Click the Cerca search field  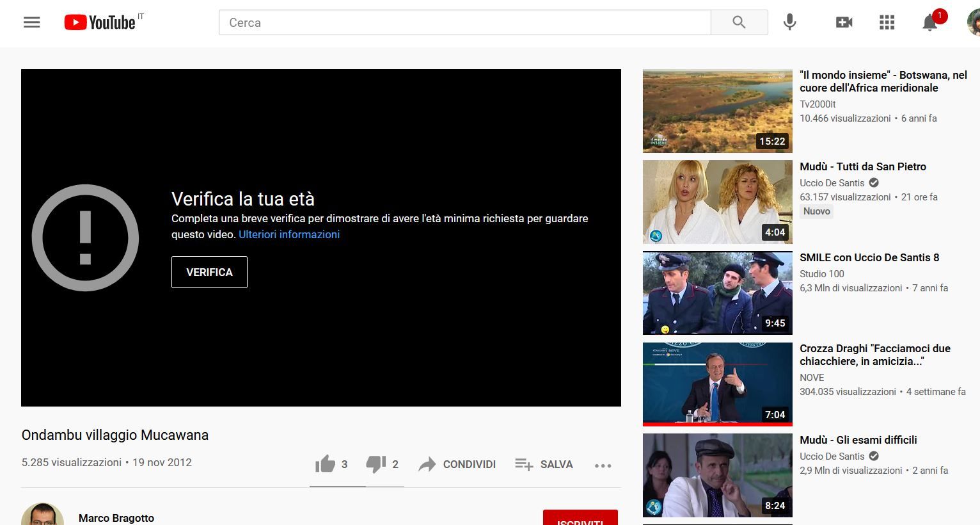point(464,22)
